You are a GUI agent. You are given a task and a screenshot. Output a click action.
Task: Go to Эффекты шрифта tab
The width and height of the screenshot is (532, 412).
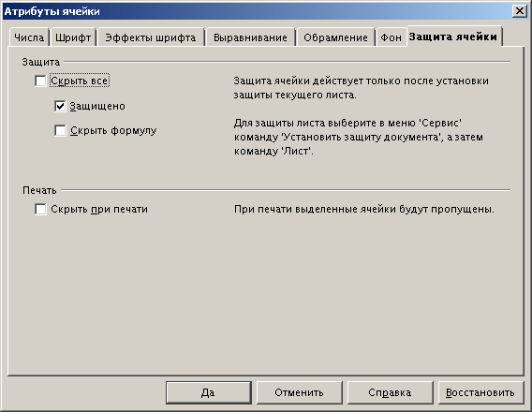[x=150, y=37]
